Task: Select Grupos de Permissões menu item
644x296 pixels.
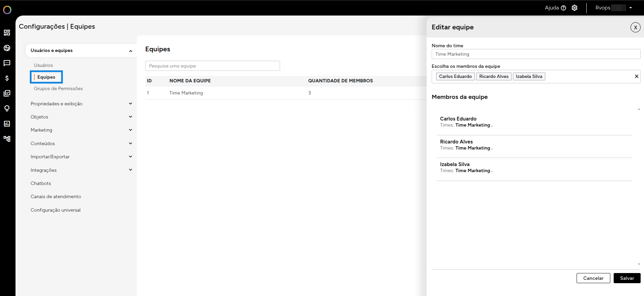Action: [58, 88]
